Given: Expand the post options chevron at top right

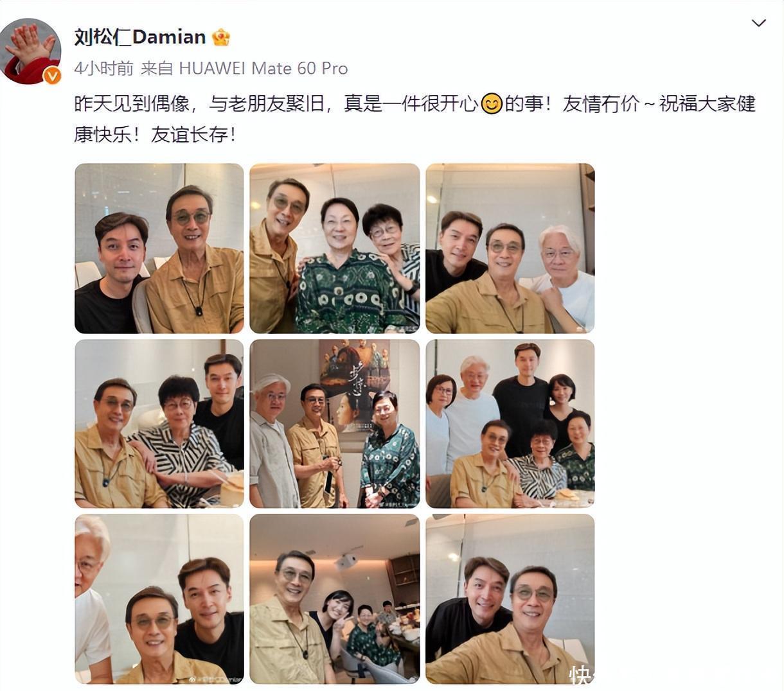Looking at the screenshot, I should [x=759, y=24].
